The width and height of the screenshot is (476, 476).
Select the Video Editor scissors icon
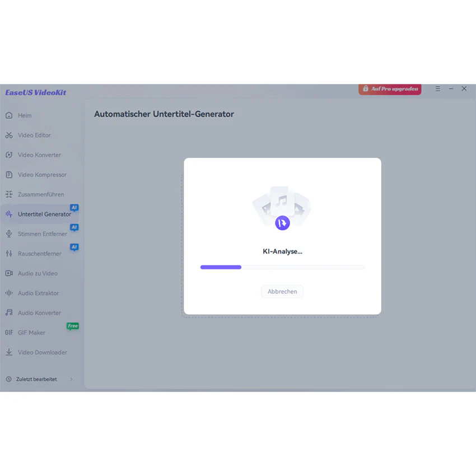[9, 135]
